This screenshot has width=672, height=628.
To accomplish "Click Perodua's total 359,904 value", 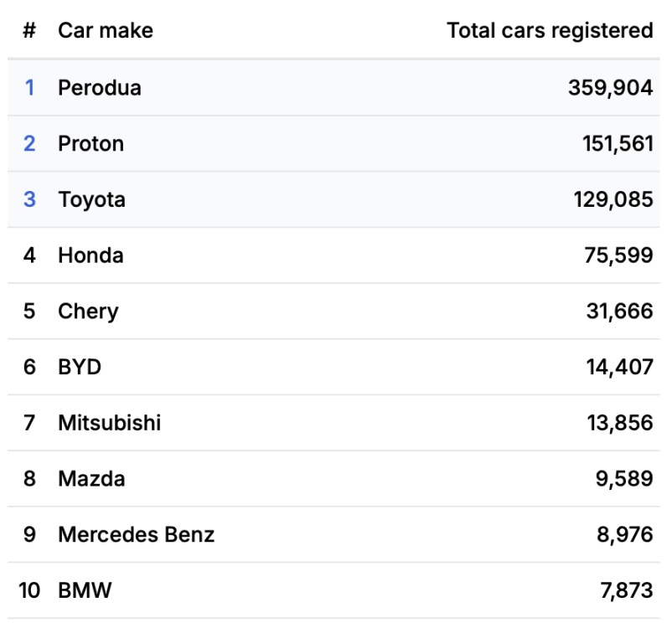I will 610,88.
